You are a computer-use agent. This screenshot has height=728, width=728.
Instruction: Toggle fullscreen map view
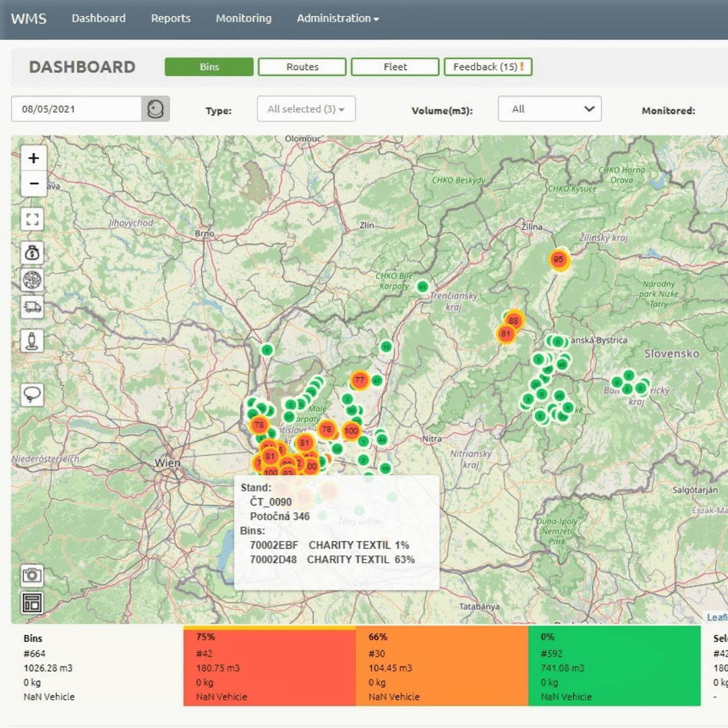tap(32, 219)
